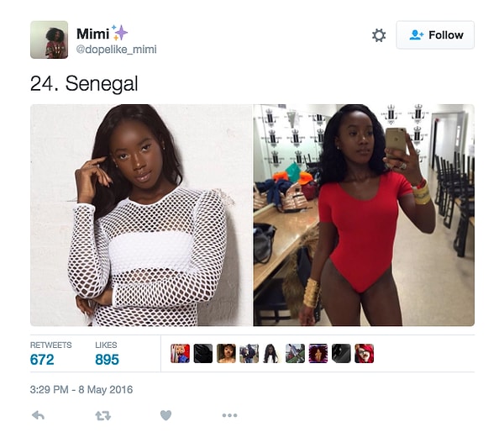Image resolution: width=504 pixels, height=448 pixels.
Task: Open the left photo in white mesh top
Action: tap(141, 215)
